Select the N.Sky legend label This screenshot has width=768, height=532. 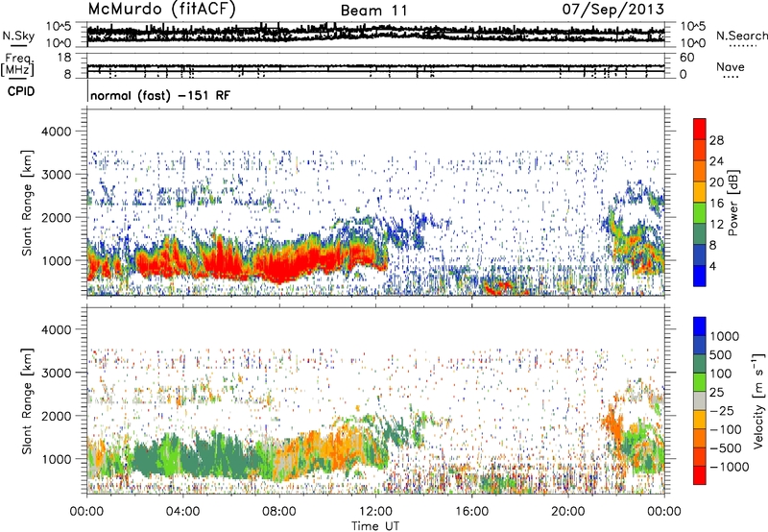click(18, 36)
